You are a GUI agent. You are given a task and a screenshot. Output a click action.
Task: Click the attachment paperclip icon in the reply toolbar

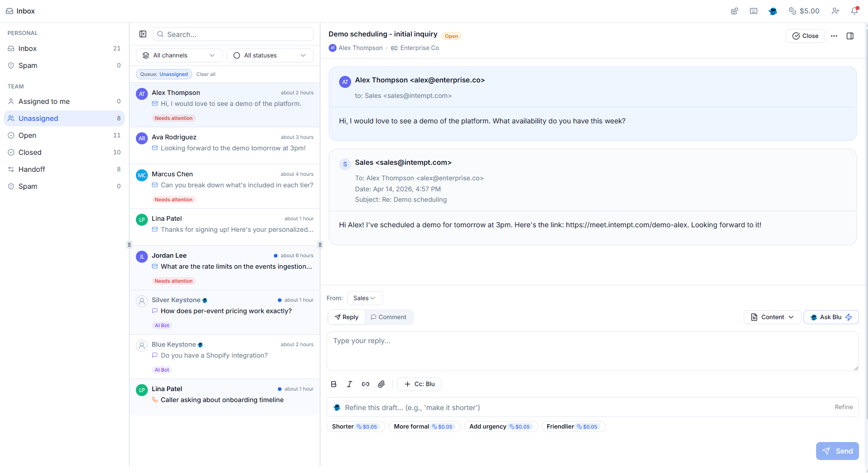pyautogui.click(x=381, y=384)
